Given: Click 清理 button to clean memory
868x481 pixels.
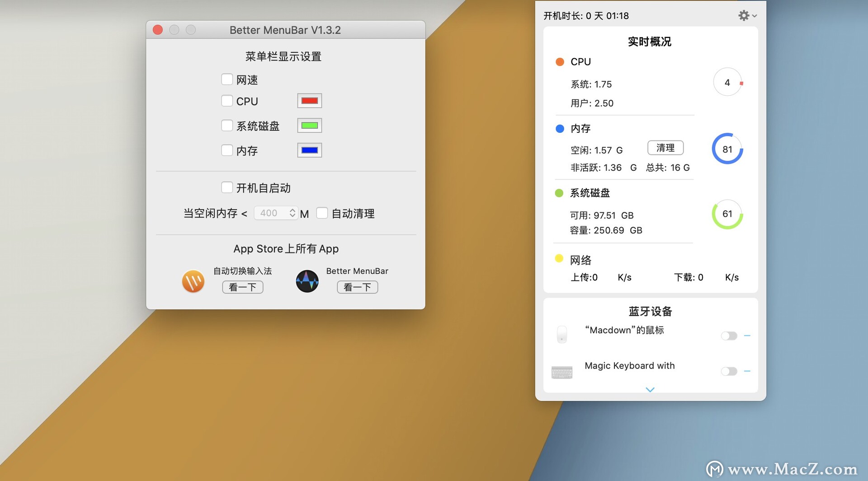Looking at the screenshot, I should point(665,148).
